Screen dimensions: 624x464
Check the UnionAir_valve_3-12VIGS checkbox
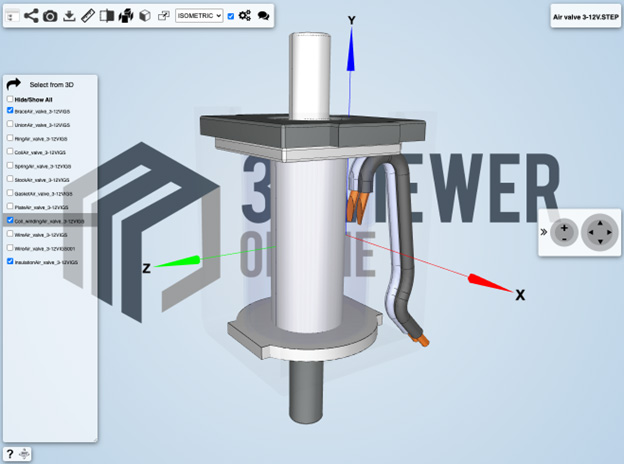pyautogui.click(x=10, y=124)
